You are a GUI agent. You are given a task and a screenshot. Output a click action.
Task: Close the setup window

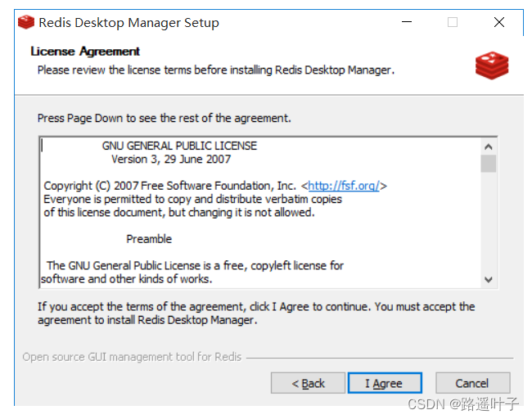click(499, 22)
